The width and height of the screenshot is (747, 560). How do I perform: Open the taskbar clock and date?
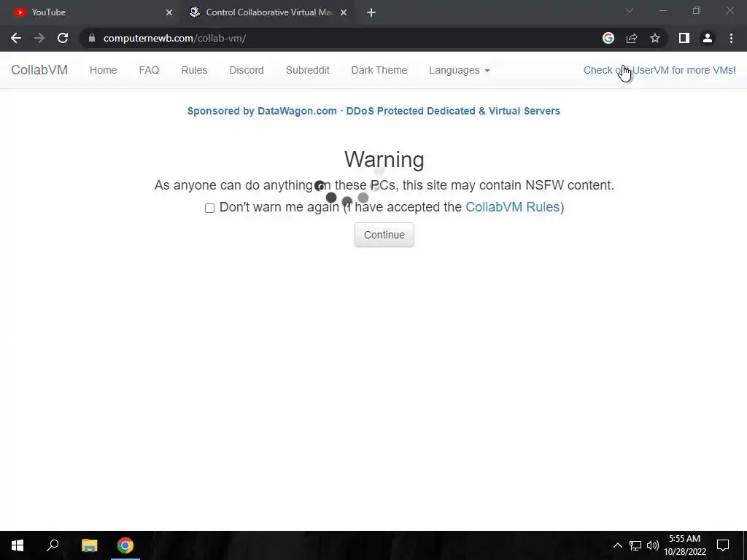click(685, 545)
